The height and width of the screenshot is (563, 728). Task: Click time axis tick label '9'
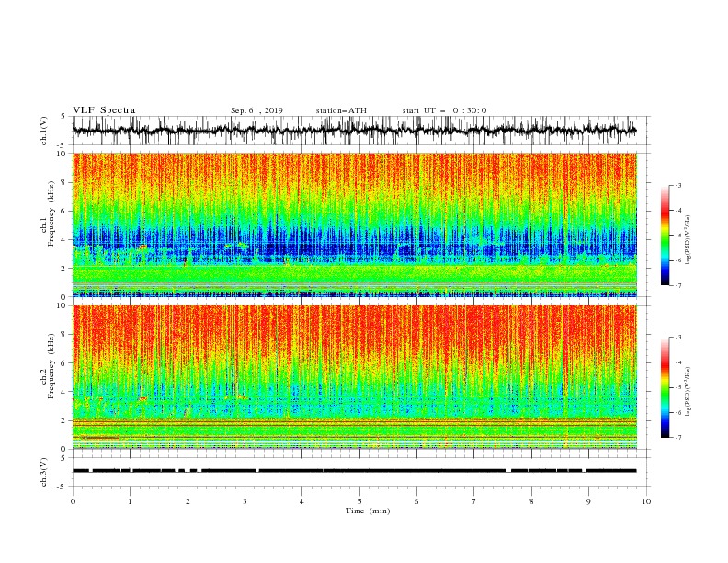pos(588,501)
